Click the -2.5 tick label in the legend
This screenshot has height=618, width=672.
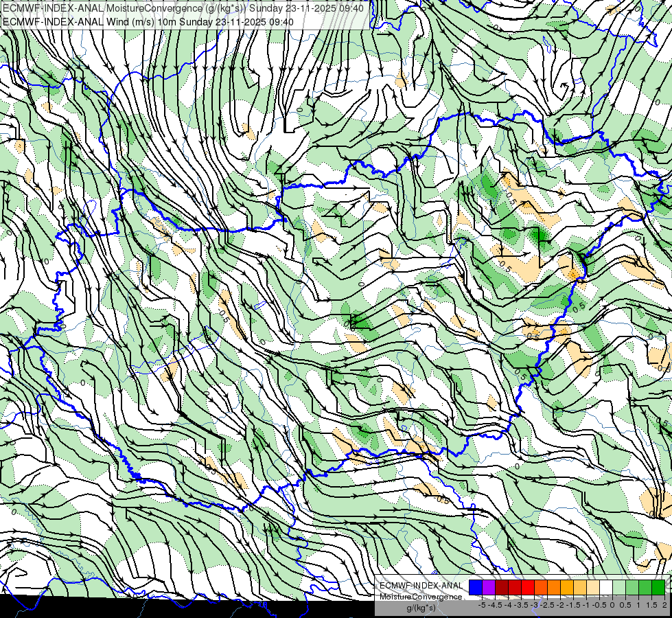[547, 605]
